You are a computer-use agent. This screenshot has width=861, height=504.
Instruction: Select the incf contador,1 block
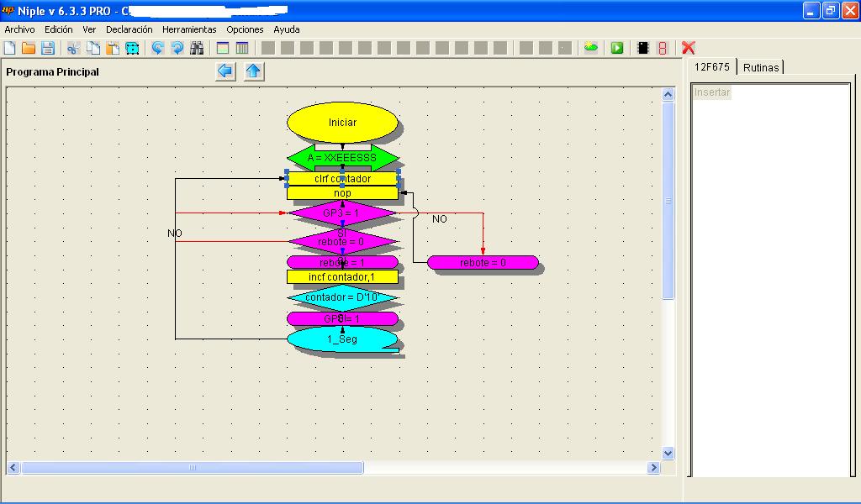tap(343, 277)
